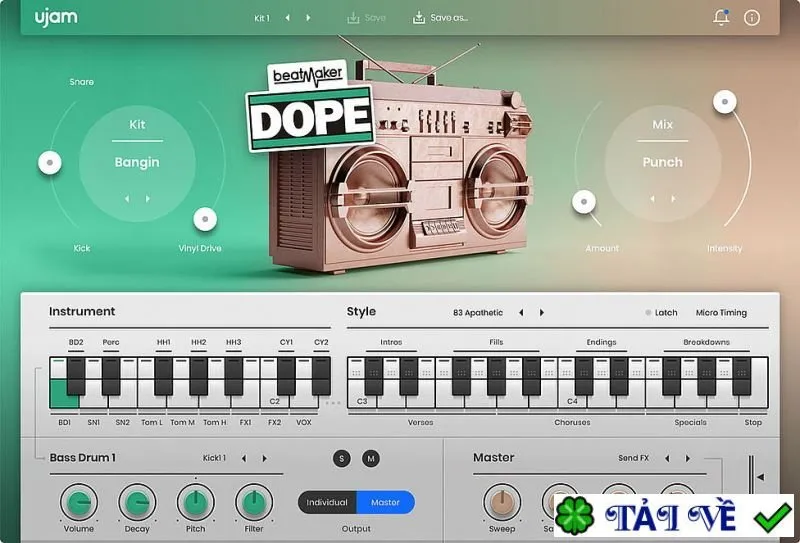Set output to Master

coord(386,502)
